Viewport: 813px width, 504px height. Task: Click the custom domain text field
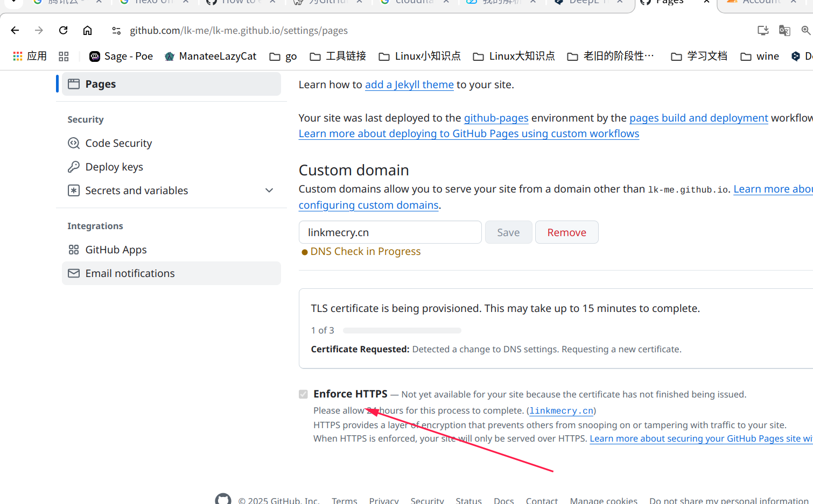point(390,232)
